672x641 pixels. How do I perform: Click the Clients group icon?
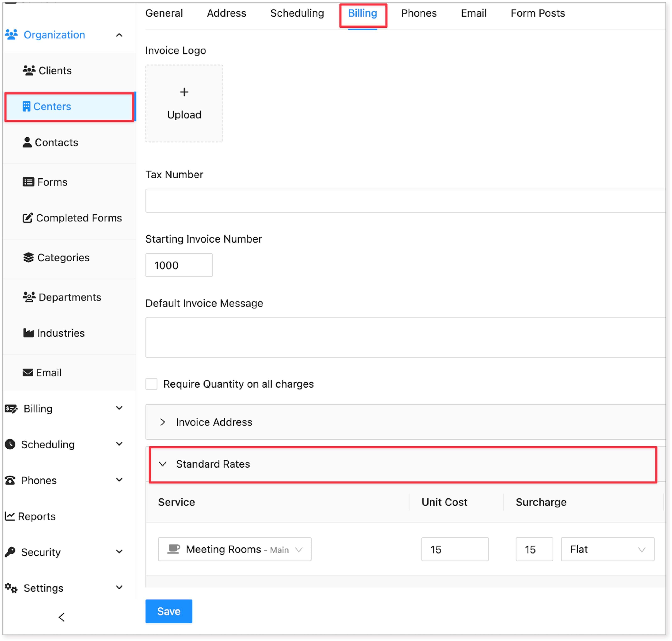click(x=29, y=70)
